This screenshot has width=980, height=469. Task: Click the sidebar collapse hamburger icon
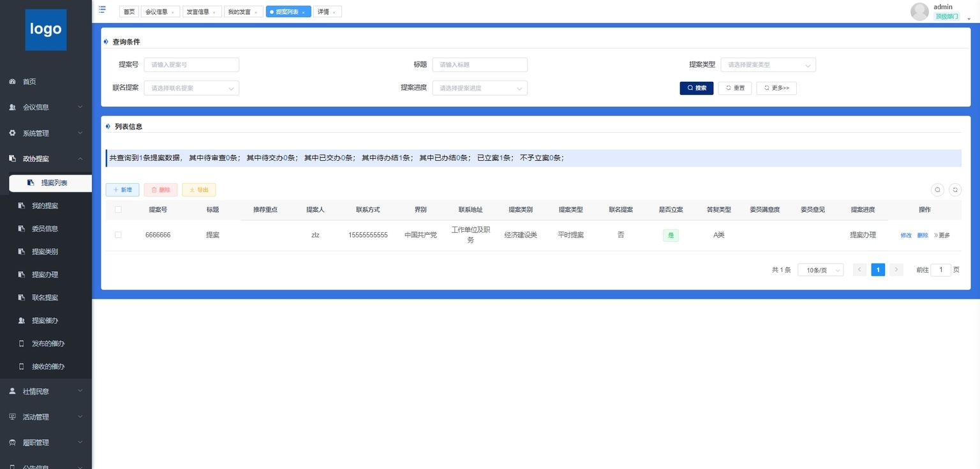[x=102, y=10]
